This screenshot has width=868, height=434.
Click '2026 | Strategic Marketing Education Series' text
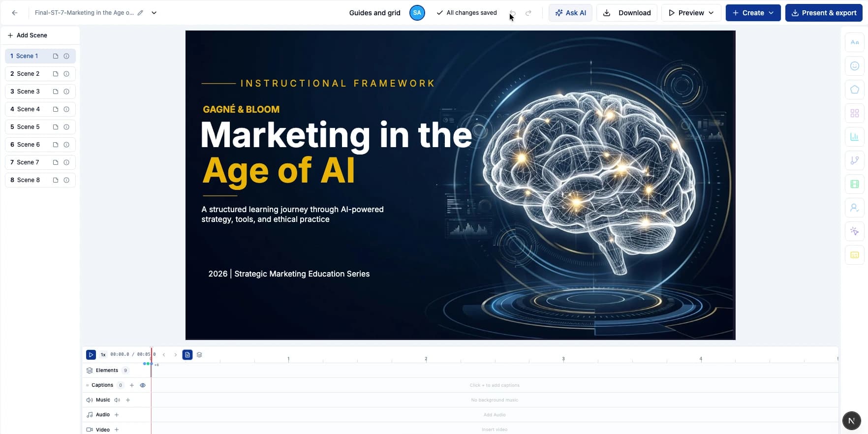289,274
